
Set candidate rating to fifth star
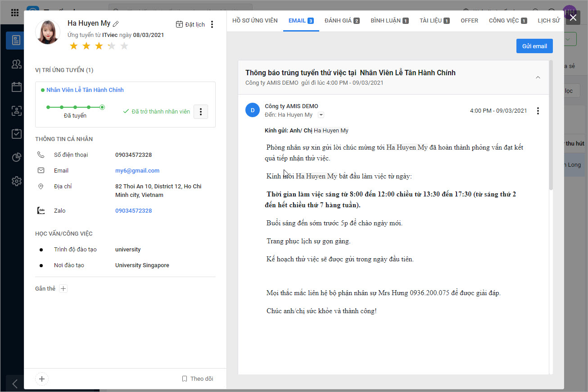[x=124, y=46]
